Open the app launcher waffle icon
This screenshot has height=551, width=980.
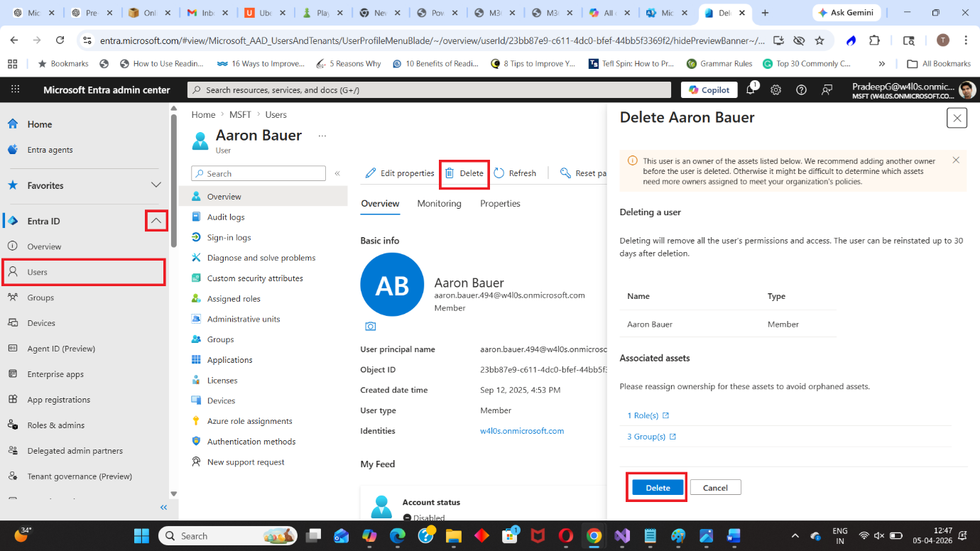(x=16, y=89)
